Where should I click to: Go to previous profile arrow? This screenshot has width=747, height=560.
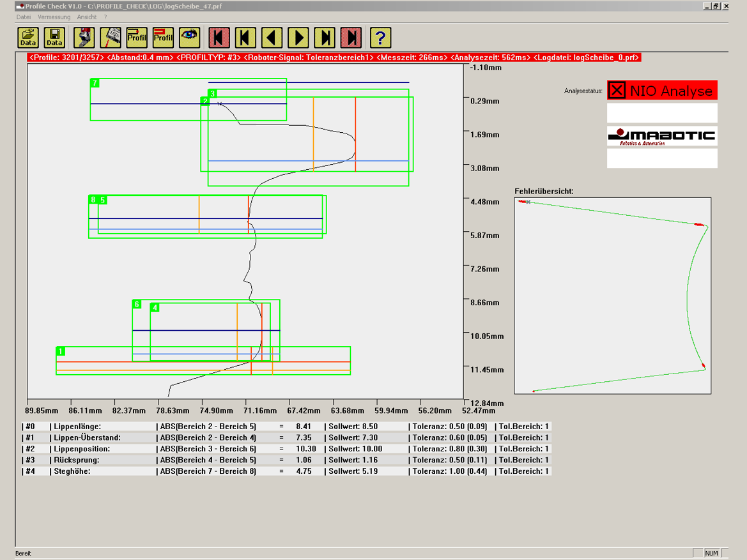click(272, 38)
